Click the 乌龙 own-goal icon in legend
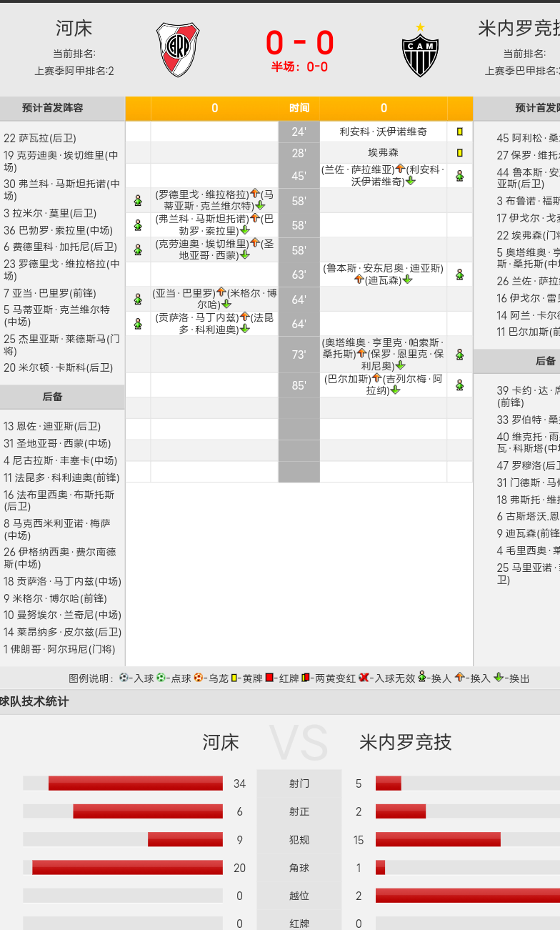 click(x=199, y=678)
